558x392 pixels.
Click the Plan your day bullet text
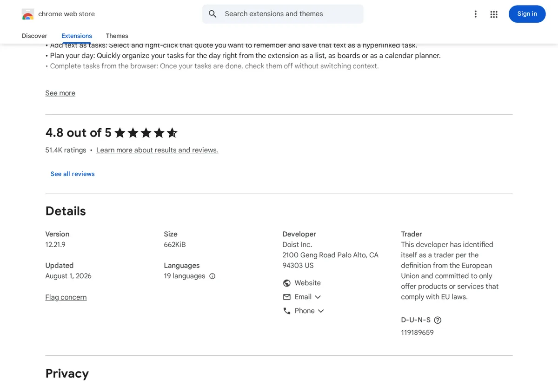tap(243, 56)
